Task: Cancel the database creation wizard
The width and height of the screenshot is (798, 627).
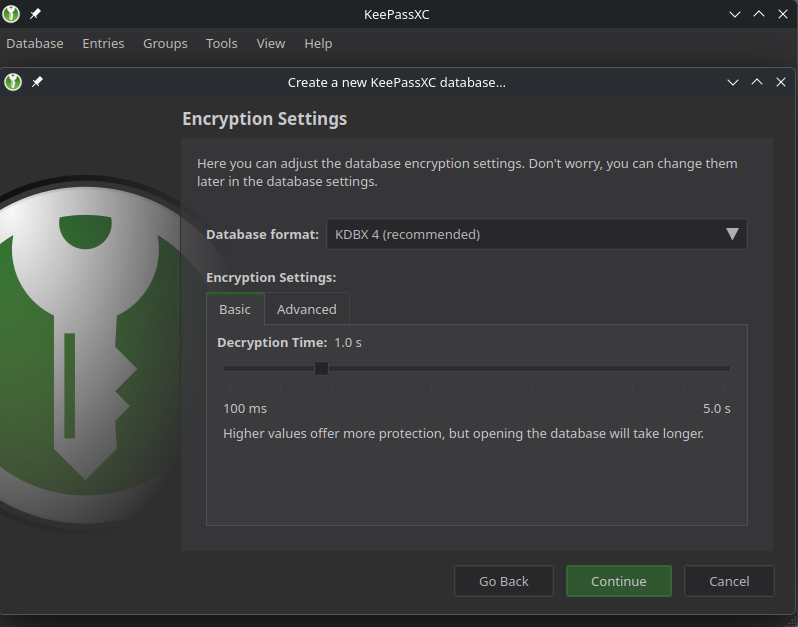Action: pos(729,581)
